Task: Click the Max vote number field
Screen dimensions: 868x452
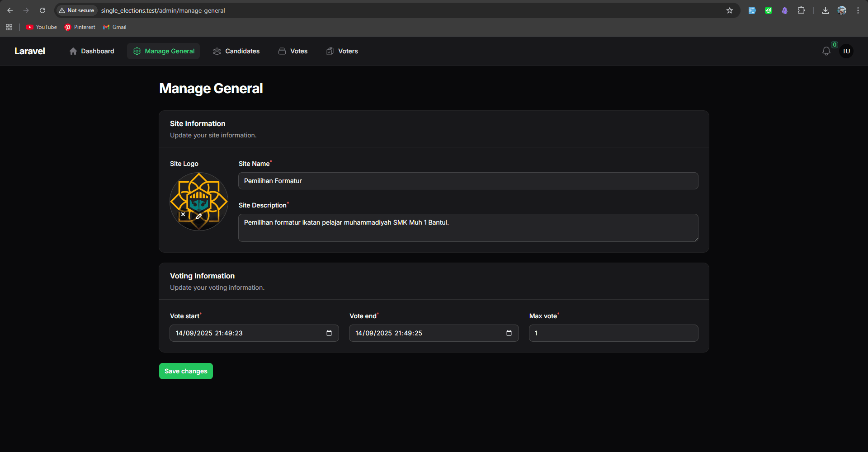Action: tap(613, 333)
